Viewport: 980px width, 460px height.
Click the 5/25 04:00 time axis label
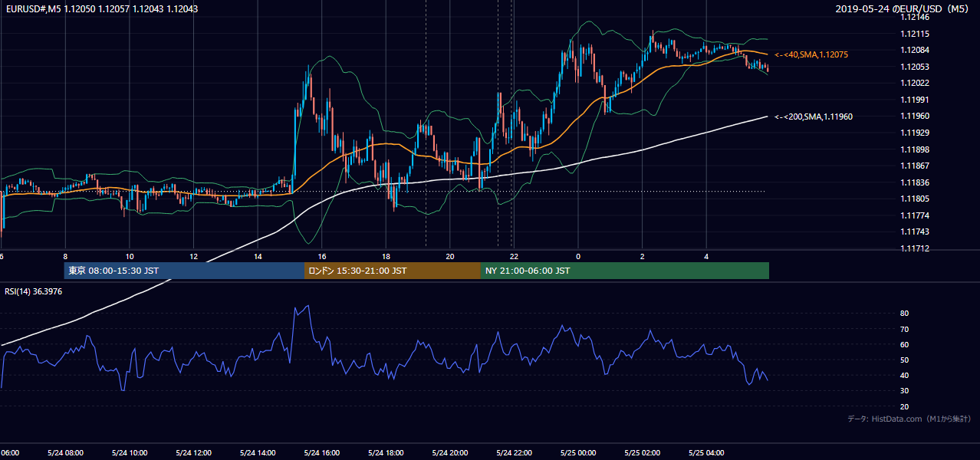click(x=706, y=453)
